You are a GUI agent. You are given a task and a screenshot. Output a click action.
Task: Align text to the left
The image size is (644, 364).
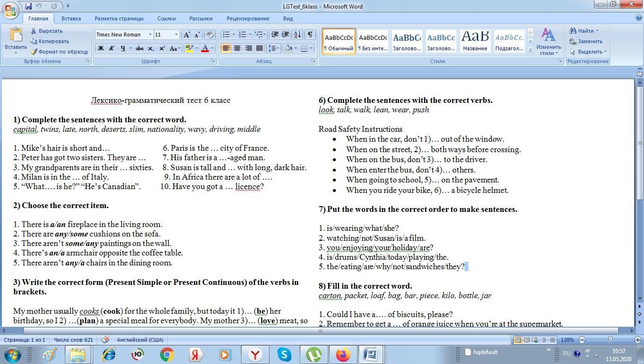[226, 48]
